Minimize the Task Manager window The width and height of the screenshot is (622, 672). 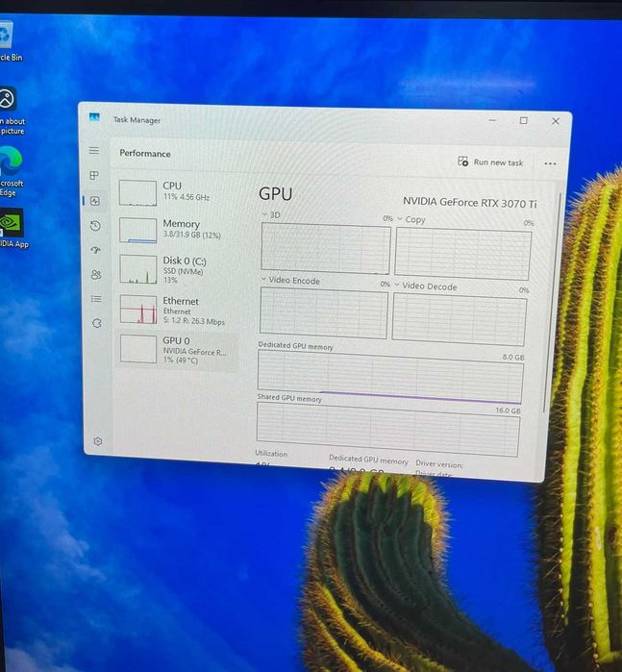(x=492, y=120)
